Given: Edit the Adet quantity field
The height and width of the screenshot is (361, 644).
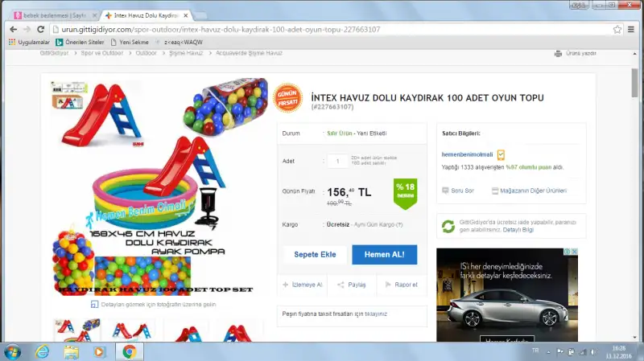Looking at the screenshot, I should (337, 162).
